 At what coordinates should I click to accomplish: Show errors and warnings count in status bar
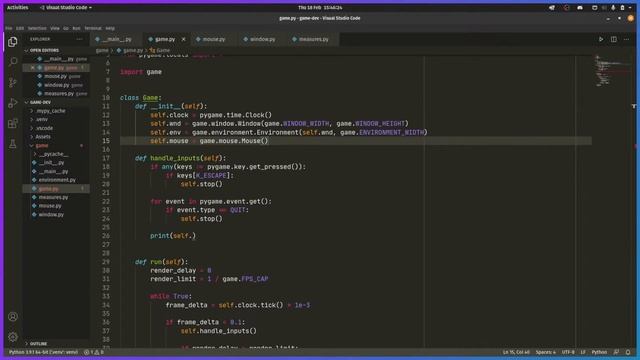click(94, 352)
